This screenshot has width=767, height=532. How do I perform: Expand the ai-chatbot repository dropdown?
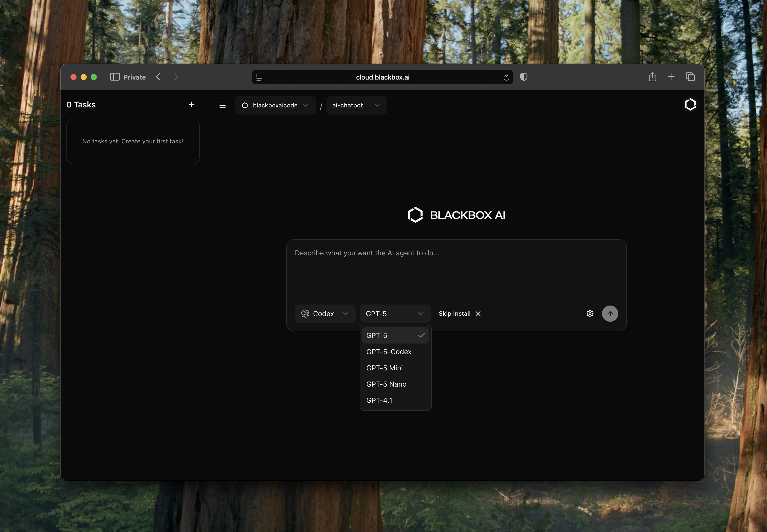click(x=356, y=106)
